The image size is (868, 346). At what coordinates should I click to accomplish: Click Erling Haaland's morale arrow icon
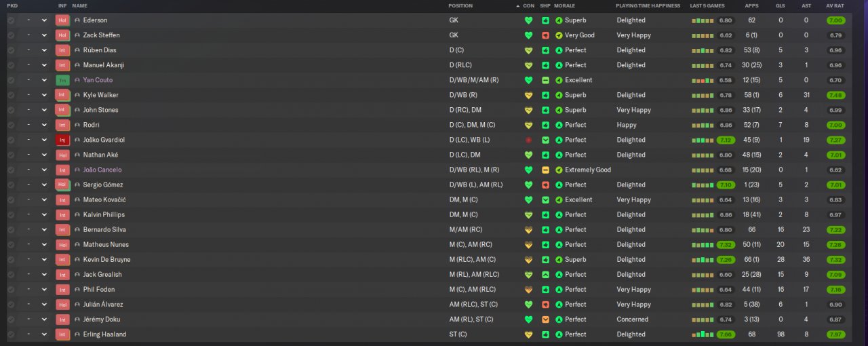[x=559, y=334]
